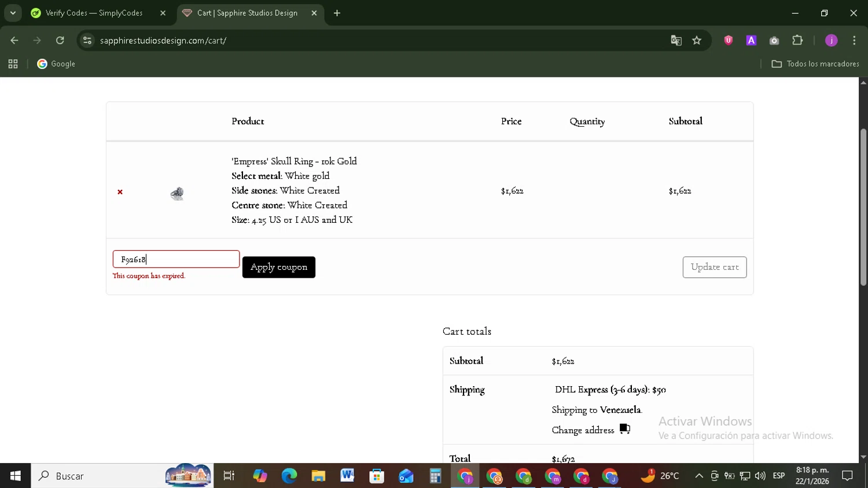Screen dimensions: 868x488
Task: Click the scrollbar down arrow
Action: (x=863, y=457)
